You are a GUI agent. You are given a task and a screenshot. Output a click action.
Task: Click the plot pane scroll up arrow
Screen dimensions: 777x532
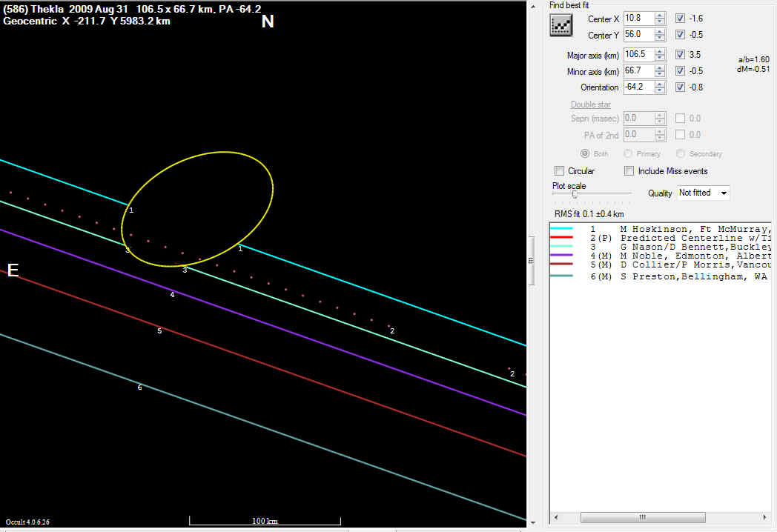coord(533,7)
